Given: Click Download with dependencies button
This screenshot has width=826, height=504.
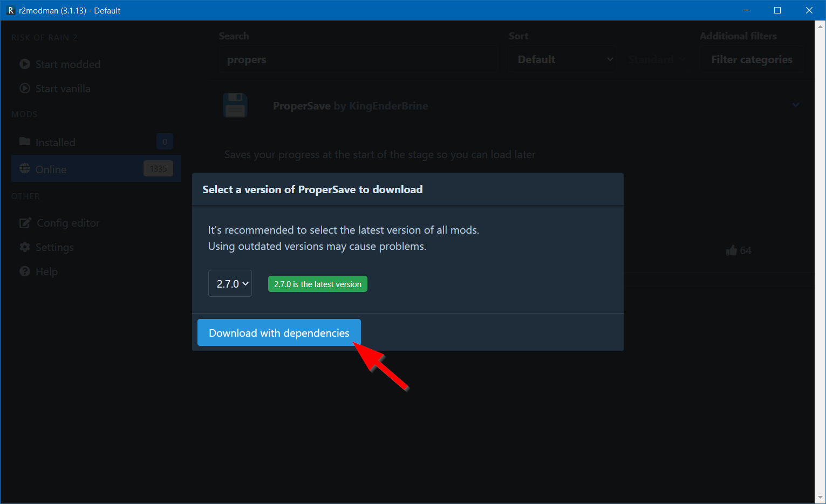Looking at the screenshot, I should [279, 332].
